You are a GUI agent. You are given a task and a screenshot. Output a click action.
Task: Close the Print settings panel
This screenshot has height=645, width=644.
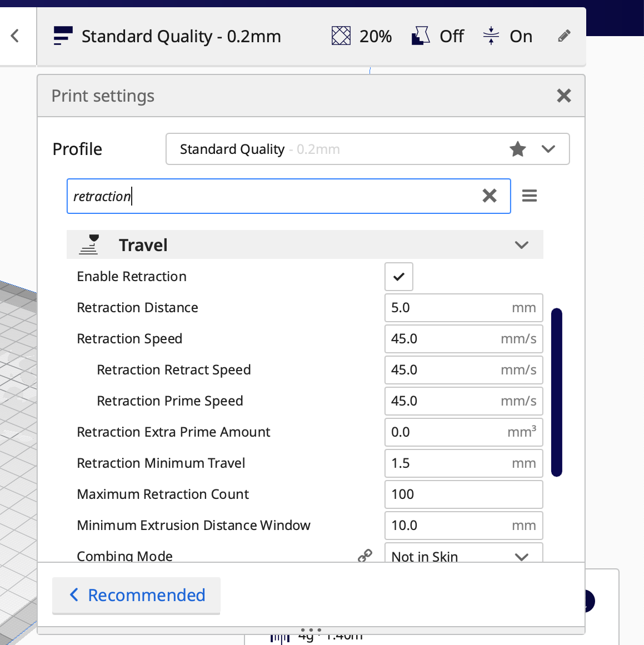pyautogui.click(x=564, y=96)
